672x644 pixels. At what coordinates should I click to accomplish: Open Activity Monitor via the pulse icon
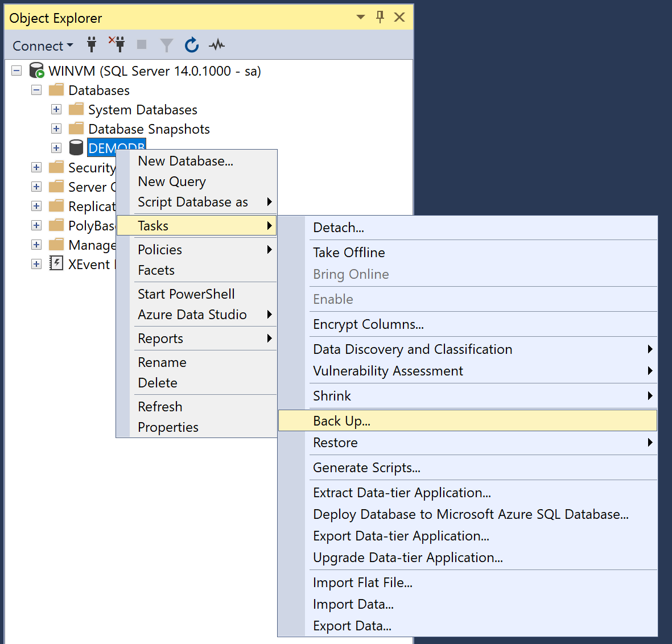[x=217, y=45]
